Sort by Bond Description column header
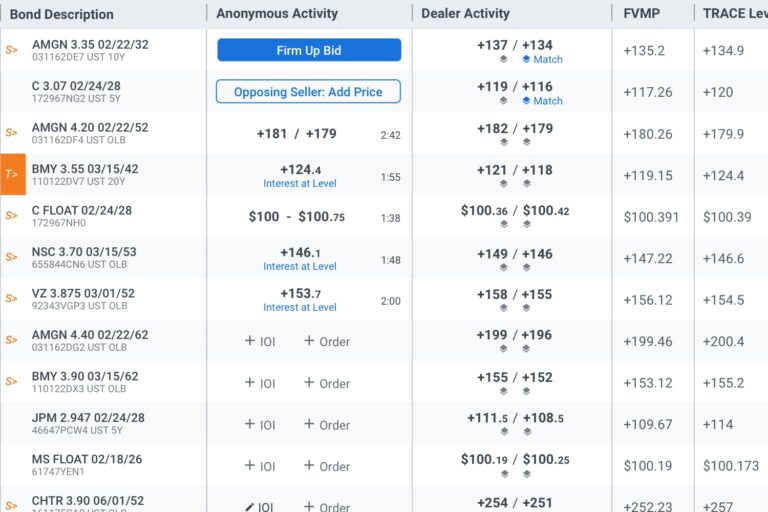 pos(62,14)
